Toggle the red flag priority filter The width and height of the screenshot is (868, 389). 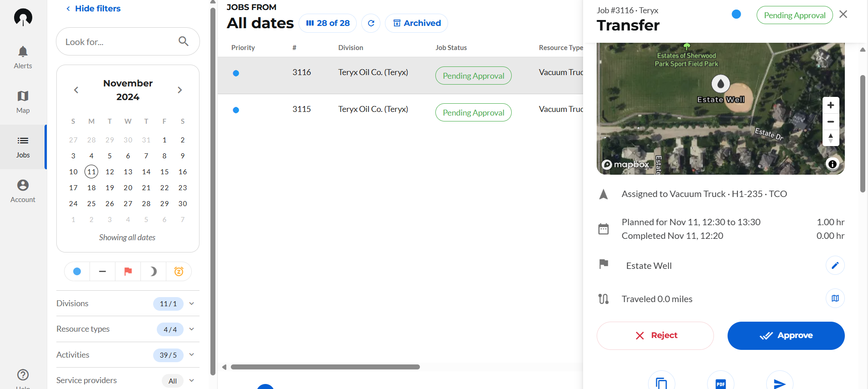click(x=128, y=272)
